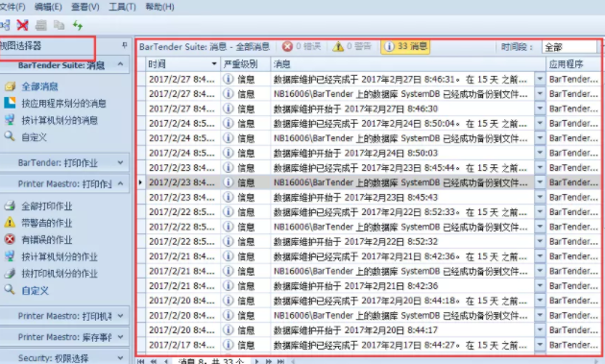Toggle the 0 错误 filter button

coord(302,46)
